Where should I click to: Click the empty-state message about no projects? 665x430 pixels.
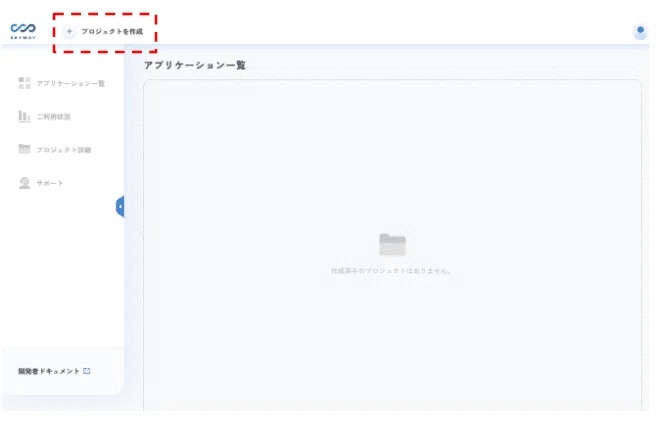click(391, 271)
